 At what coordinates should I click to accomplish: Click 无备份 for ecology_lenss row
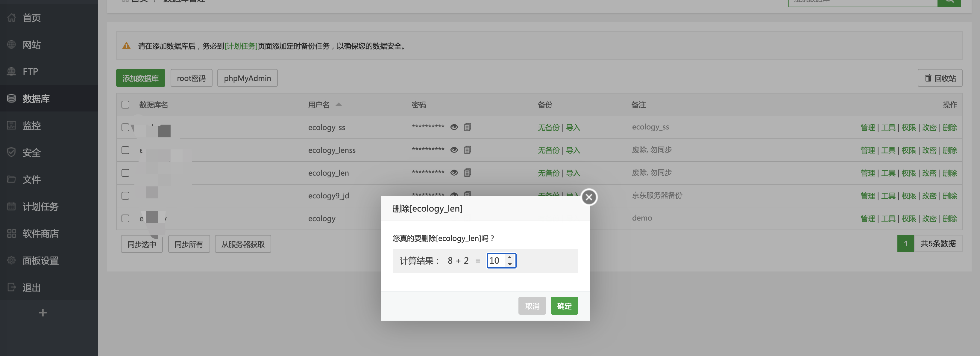(x=548, y=150)
